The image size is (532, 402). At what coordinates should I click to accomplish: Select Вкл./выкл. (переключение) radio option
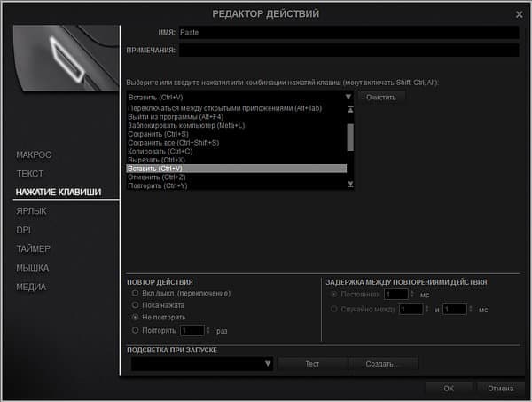point(135,293)
